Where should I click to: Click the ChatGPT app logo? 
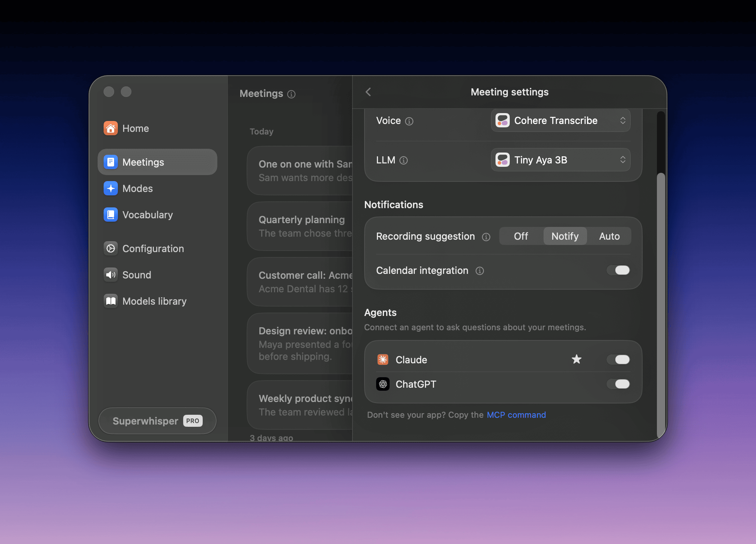pos(383,384)
